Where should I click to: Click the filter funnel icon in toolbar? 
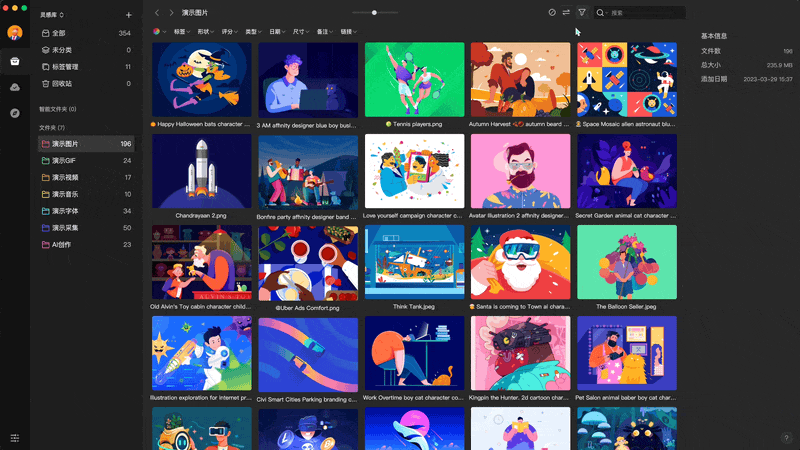(582, 13)
